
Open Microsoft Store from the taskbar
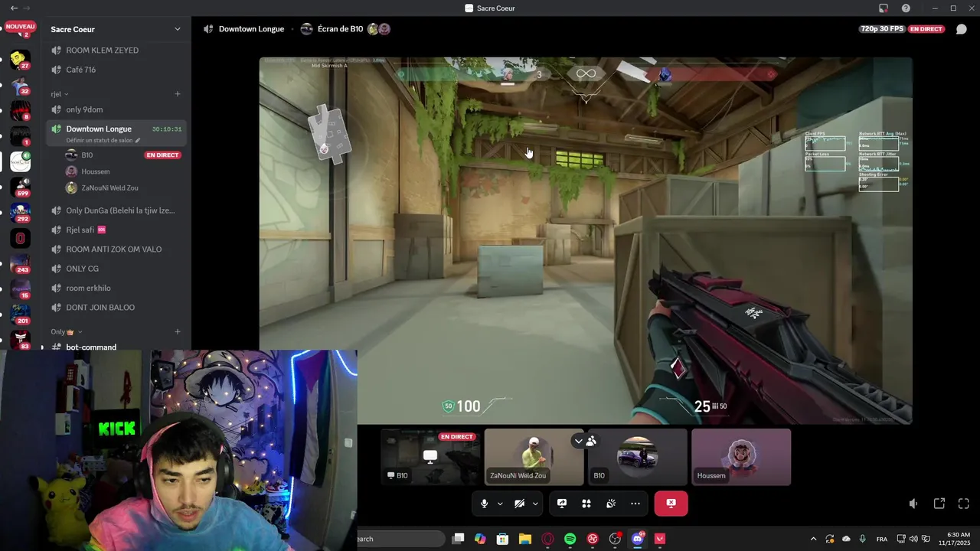click(503, 539)
